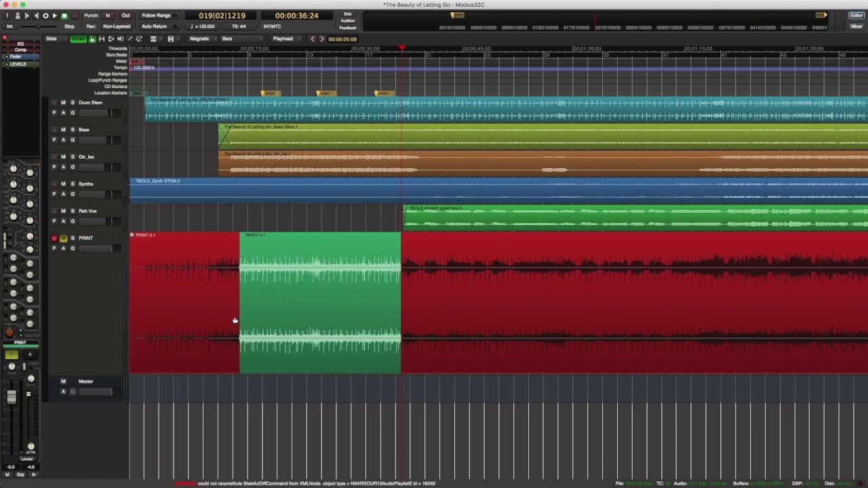Select the Internal Edit tool icon

(139, 39)
